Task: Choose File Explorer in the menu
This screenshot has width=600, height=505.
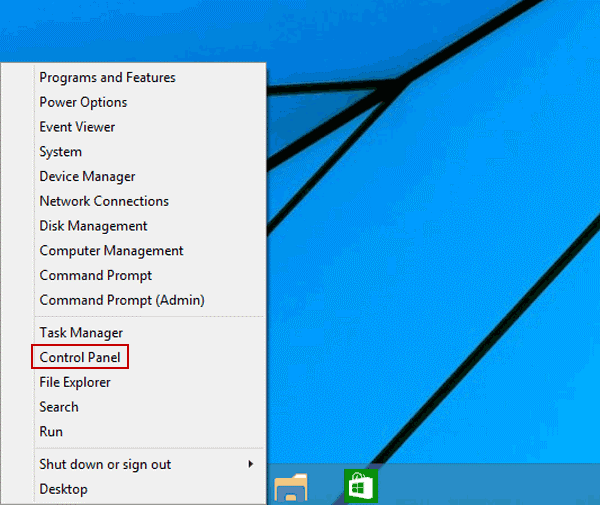Action: 75,382
